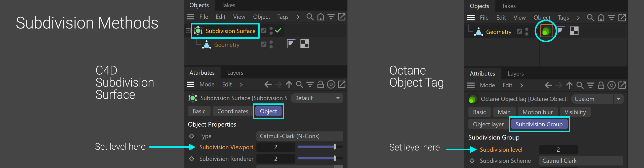Click the lock icon in left Attributes toolbar
Image resolution: width=644 pixels, height=168 pixels.
pos(320,84)
